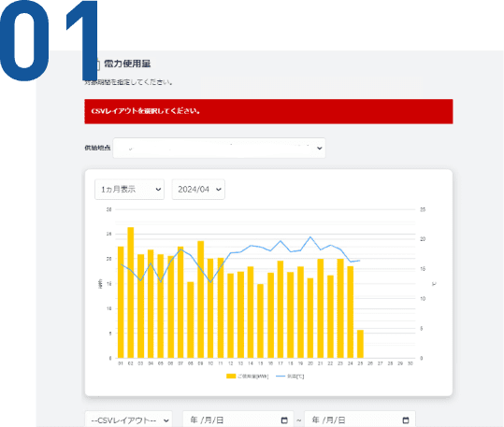Click the bar for day 01
This screenshot has height=427, width=504.
pyautogui.click(x=121, y=303)
